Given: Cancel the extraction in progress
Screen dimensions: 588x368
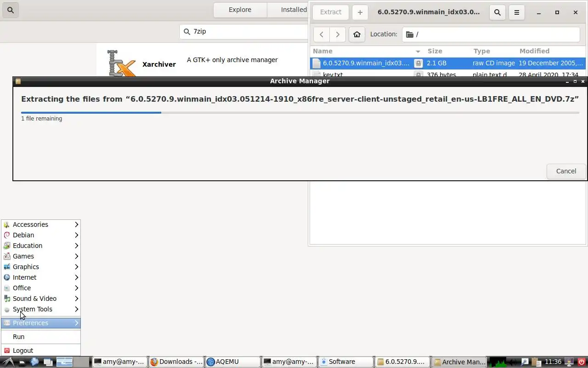Looking at the screenshot, I should [x=566, y=171].
